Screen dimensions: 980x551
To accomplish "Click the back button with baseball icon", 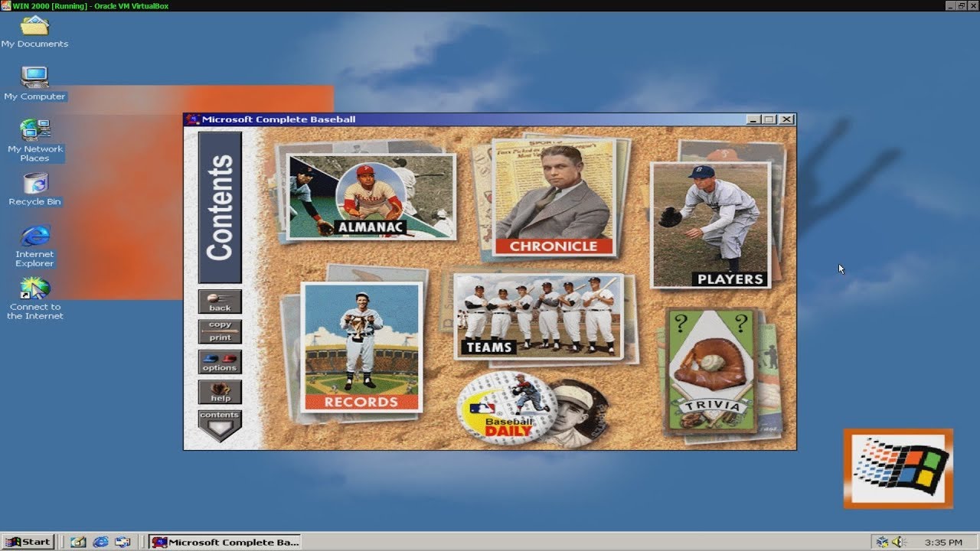I will [220, 302].
